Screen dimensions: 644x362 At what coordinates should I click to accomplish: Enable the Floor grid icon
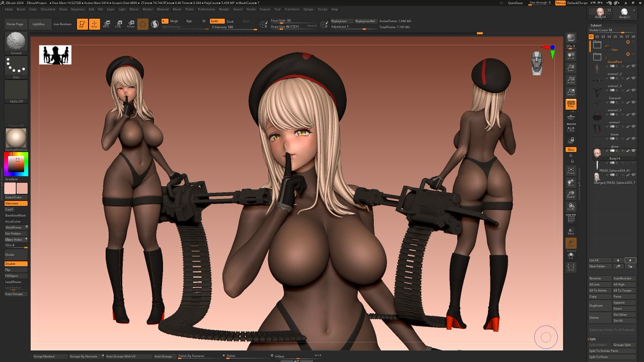coord(570,117)
